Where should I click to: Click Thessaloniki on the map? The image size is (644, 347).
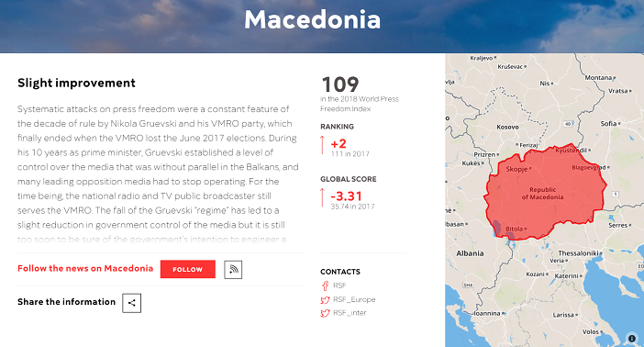tap(578, 253)
